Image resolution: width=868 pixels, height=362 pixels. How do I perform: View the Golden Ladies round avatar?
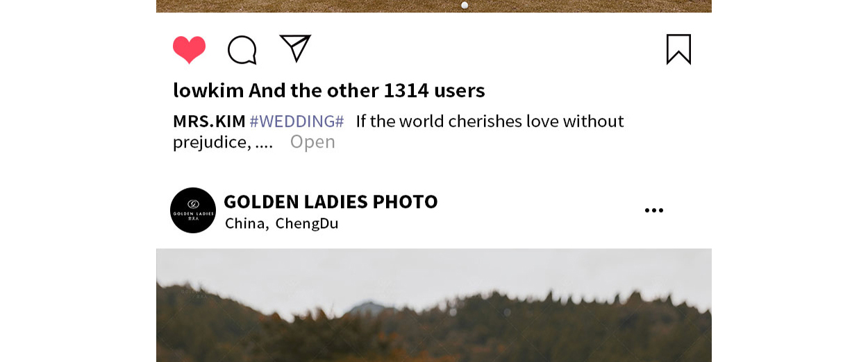pos(193,210)
